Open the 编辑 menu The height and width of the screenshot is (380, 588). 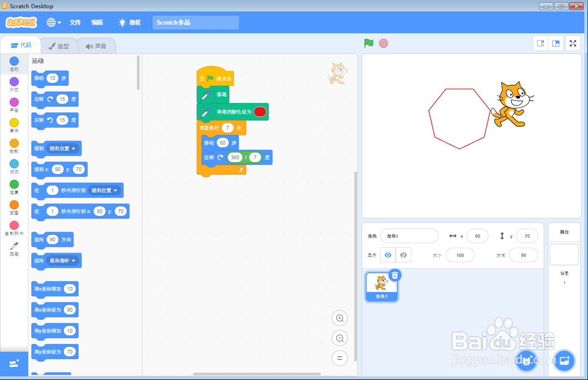coord(97,22)
